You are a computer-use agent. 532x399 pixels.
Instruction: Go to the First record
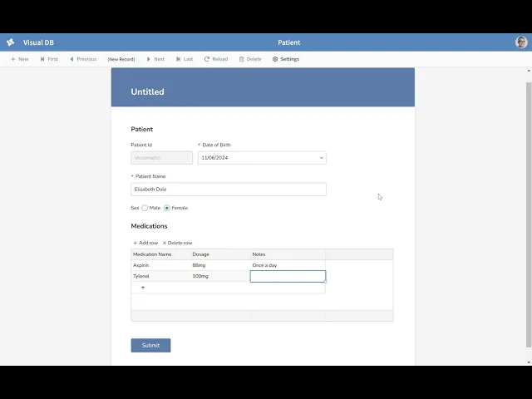tap(49, 59)
